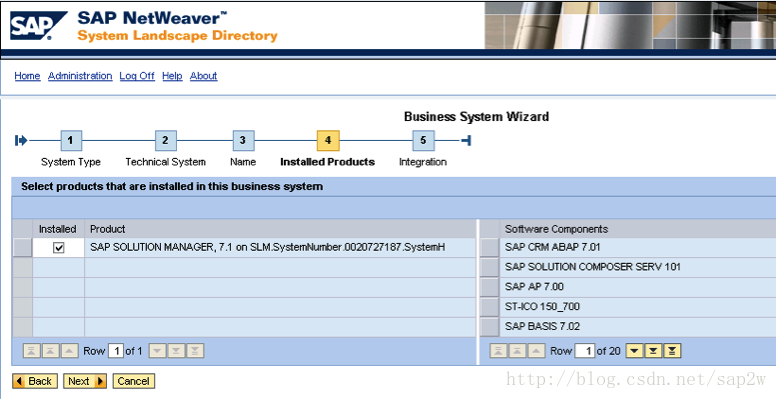Select row header of ST-ICO 150_700
777x399 pixels.
490,307
